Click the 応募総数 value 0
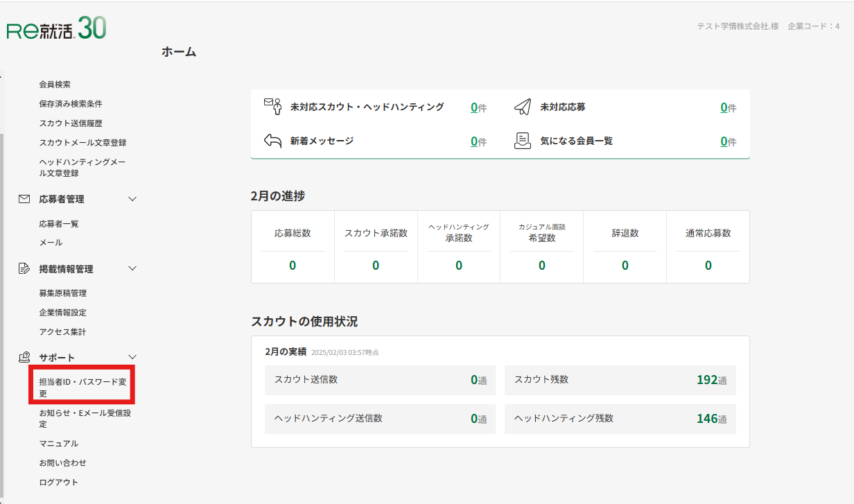Image resolution: width=854 pixels, height=504 pixels. pyautogui.click(x=293, y=266)
